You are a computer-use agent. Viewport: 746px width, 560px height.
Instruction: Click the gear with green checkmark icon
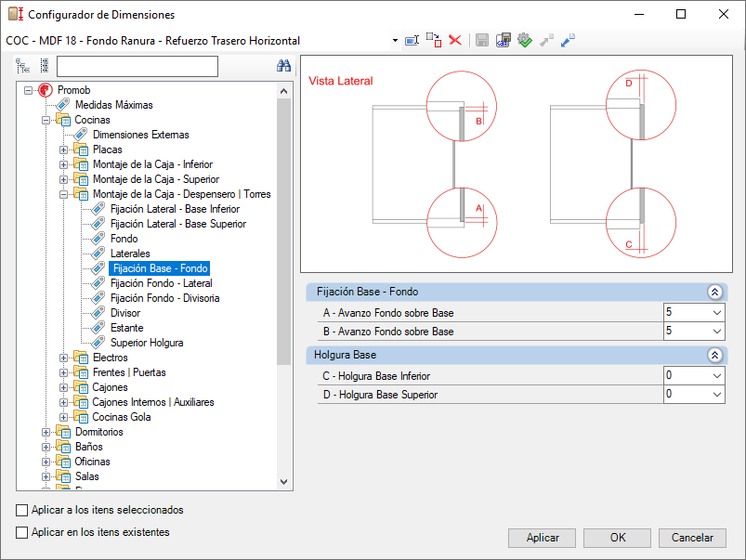pyautogui.click(x=525, y=41)
